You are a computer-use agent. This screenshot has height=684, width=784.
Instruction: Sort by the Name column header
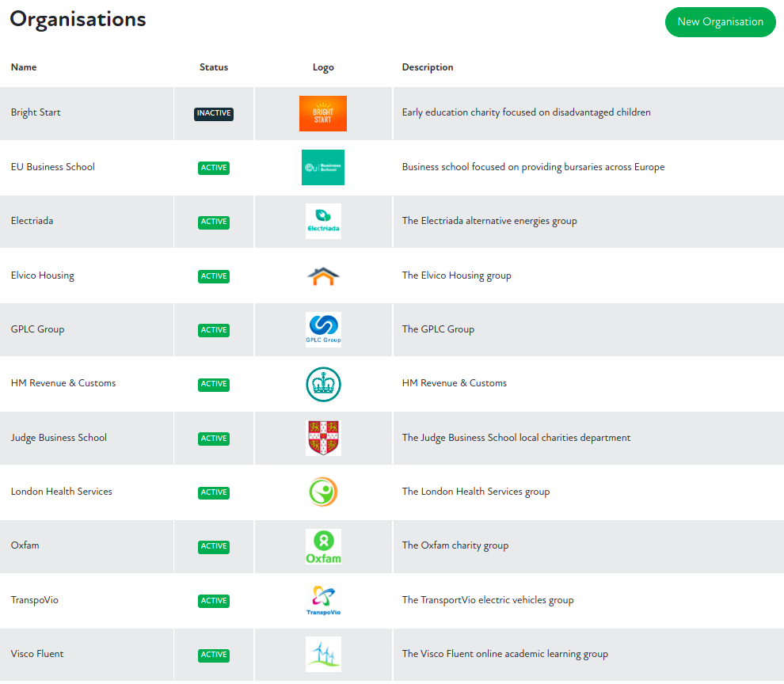24,67
